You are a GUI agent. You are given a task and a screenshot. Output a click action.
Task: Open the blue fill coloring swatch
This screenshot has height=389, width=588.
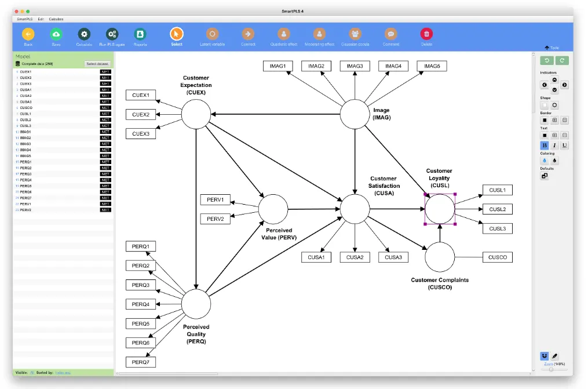tap(543, 161)
